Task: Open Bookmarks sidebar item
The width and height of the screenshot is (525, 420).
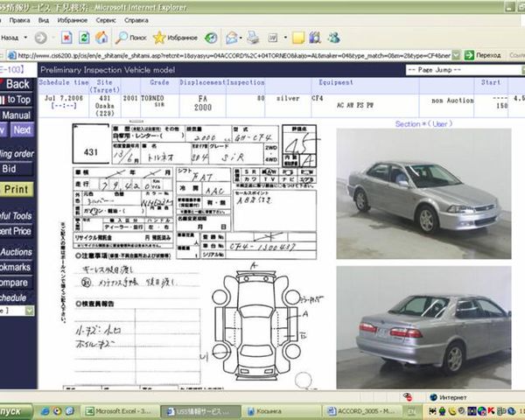Action: 17,267
